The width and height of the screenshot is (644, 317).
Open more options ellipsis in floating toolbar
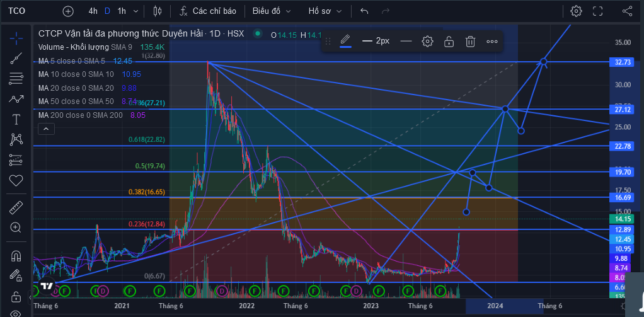click(492, 41)
